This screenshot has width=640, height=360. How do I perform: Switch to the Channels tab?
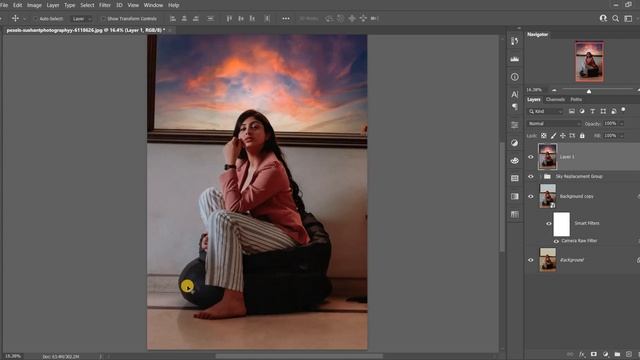pyautogui.click(x=555, y=100)
